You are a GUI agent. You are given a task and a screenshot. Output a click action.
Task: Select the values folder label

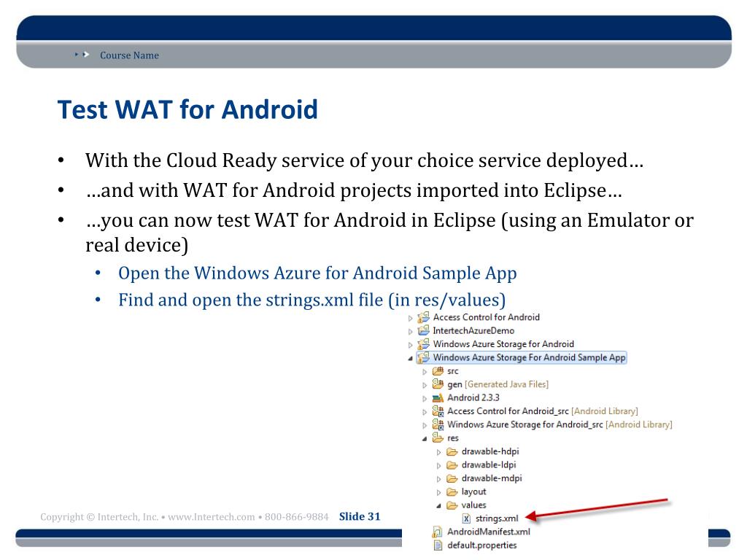[x=473, y=505]
